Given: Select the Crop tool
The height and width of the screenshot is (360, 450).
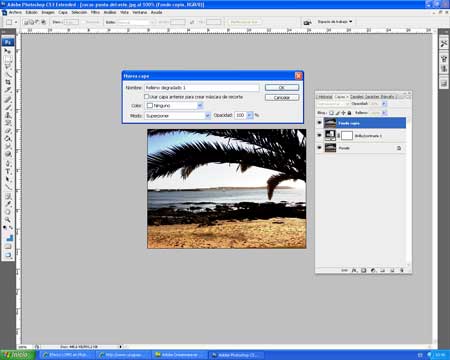Looking at the screenshot, I should [x=8, y=82].
